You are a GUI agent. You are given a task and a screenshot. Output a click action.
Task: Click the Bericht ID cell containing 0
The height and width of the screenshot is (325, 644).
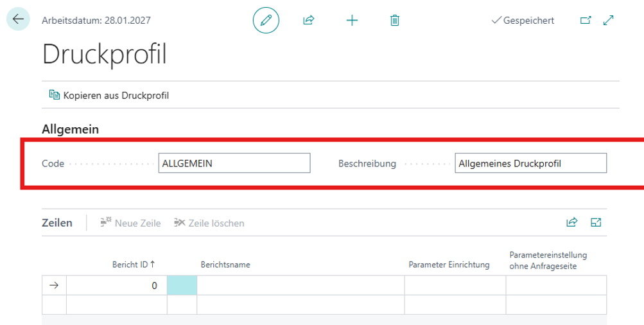(x=116, y=286)
